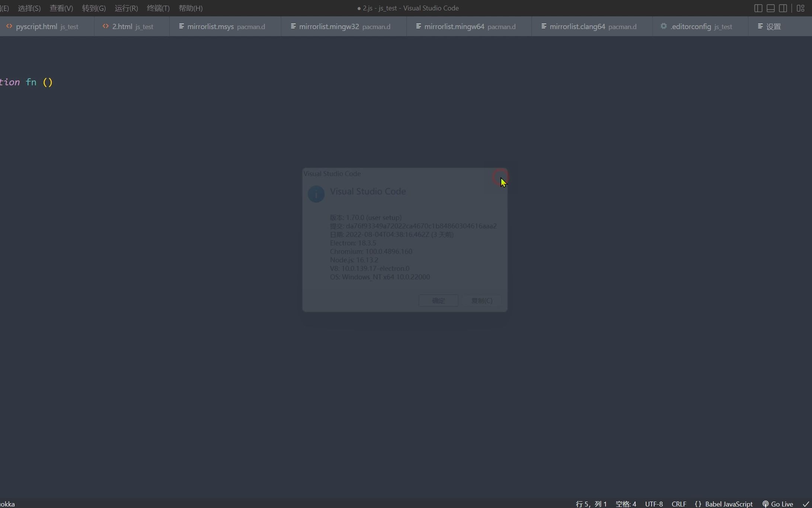The width and height of the screenshot is (812, 508).
Task: Select UTF-8 encoding in status bar
Action: click(654, 504)
